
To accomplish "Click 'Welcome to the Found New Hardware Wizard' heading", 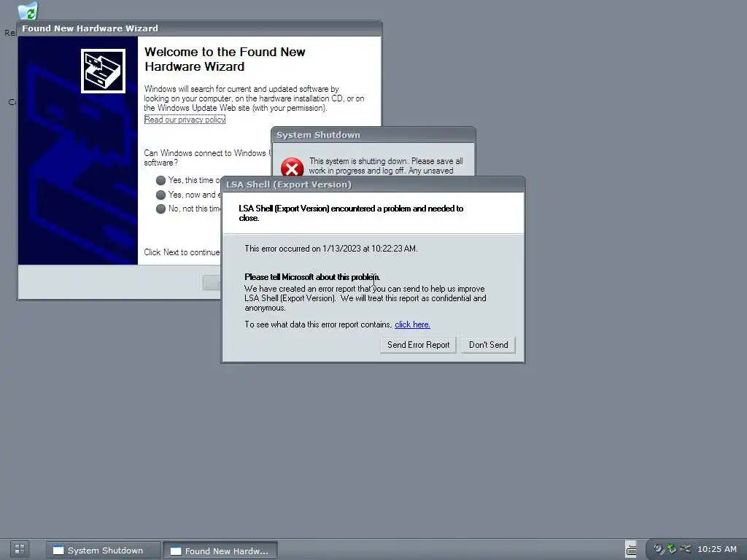I will (225, 59).
